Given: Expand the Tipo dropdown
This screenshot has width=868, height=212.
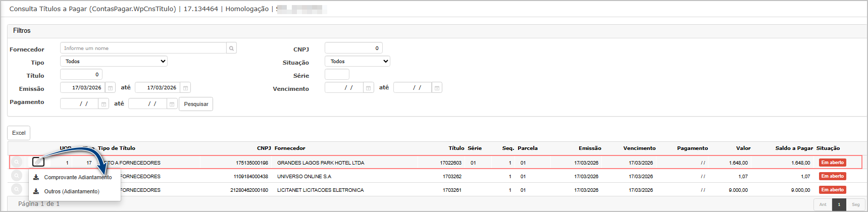Looking at the screenshot, I should coord(114,62).
